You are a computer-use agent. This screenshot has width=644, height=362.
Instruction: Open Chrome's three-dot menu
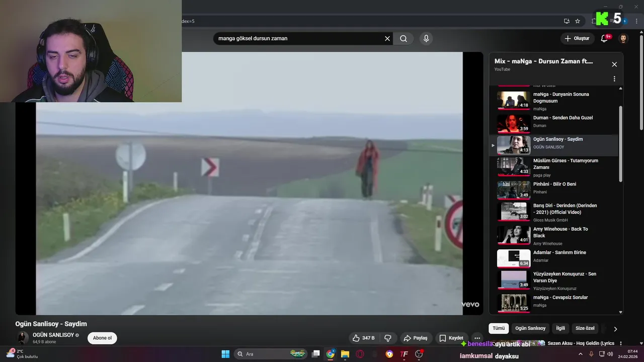click(637, 21)
